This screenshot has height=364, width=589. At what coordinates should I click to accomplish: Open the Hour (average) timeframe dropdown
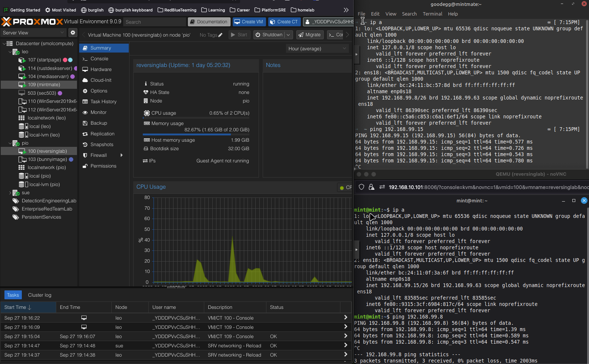(317, 49)
